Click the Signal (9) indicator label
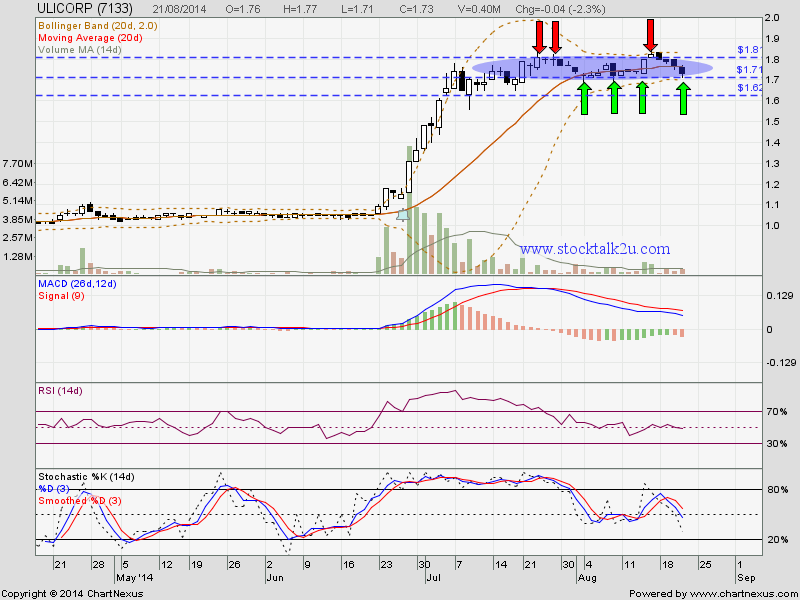 coord(61,296)
